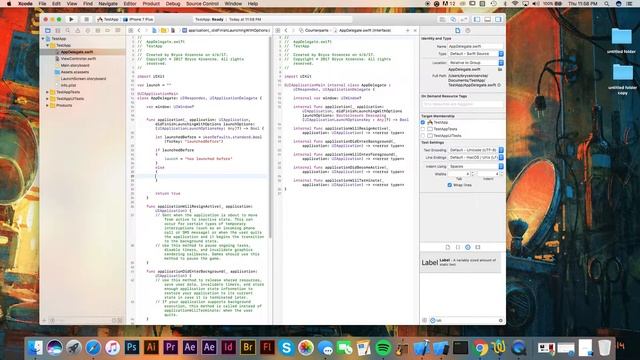Select TestApp scheme in toolbar
Image resolution: width=640 pixels, height=360 pixels.
tap(108, 19)
